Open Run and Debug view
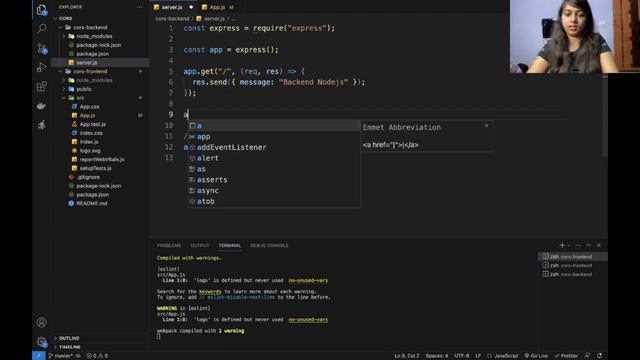 (41, 67)
